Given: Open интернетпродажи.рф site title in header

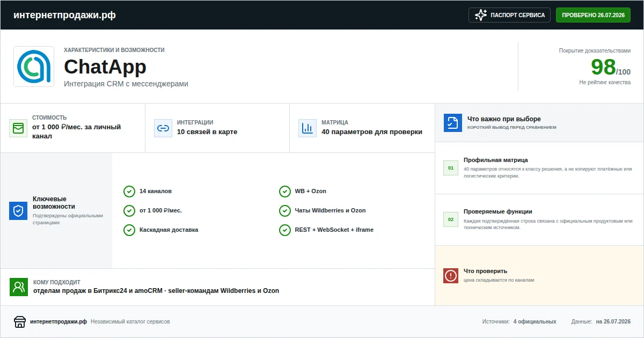Looking at the screenshot, I should [x=64, y=15].
